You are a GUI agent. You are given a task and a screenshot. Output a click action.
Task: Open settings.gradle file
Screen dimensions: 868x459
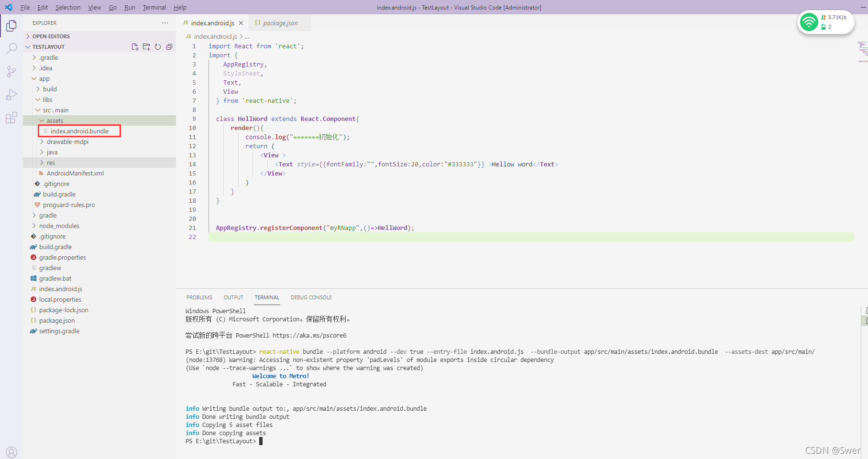pyautogui.click(x=99, y=331)
